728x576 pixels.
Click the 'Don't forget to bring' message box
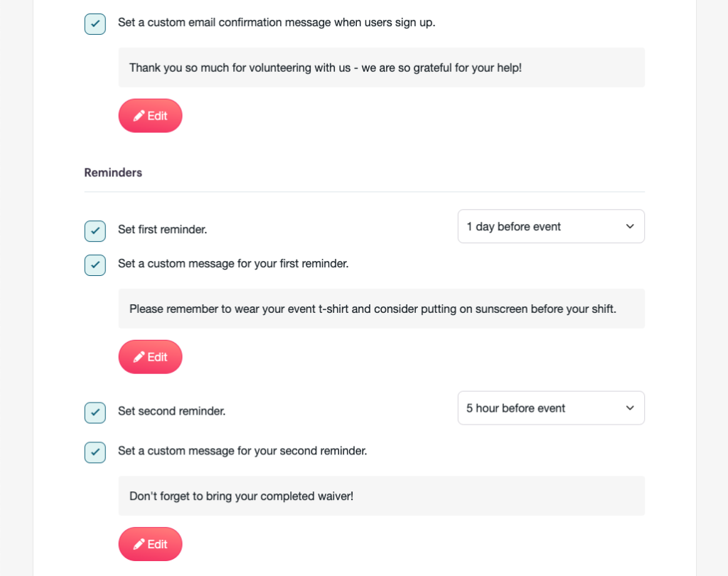pos(381,496)
